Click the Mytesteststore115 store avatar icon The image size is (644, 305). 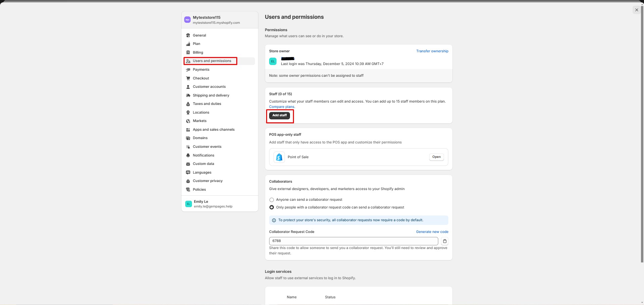pos(188,20)
